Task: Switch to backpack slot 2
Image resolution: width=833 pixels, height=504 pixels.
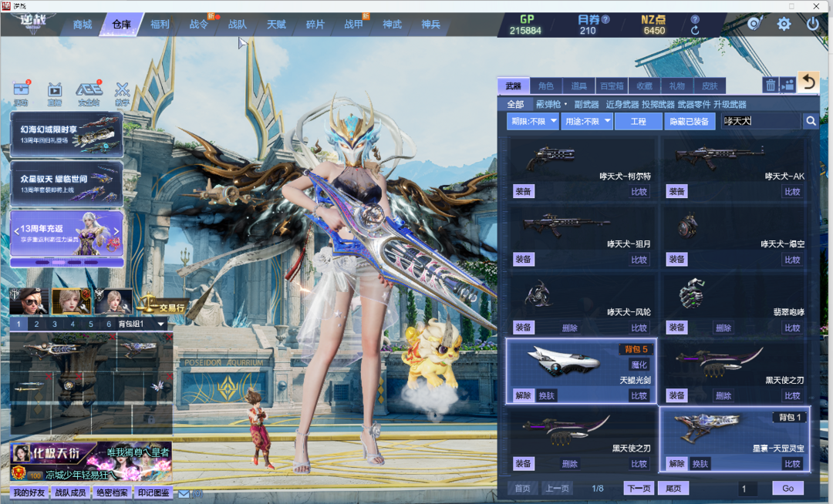Action: 37,324
